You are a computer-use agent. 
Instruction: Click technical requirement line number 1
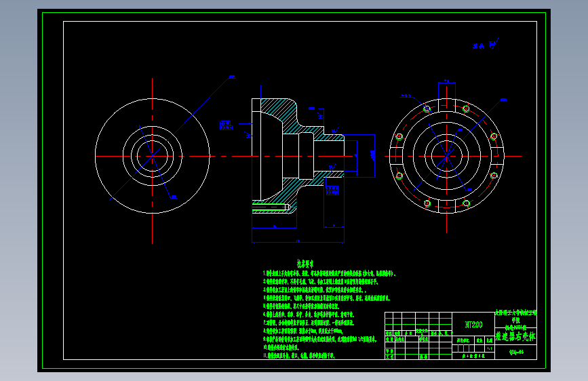point(329,274)
